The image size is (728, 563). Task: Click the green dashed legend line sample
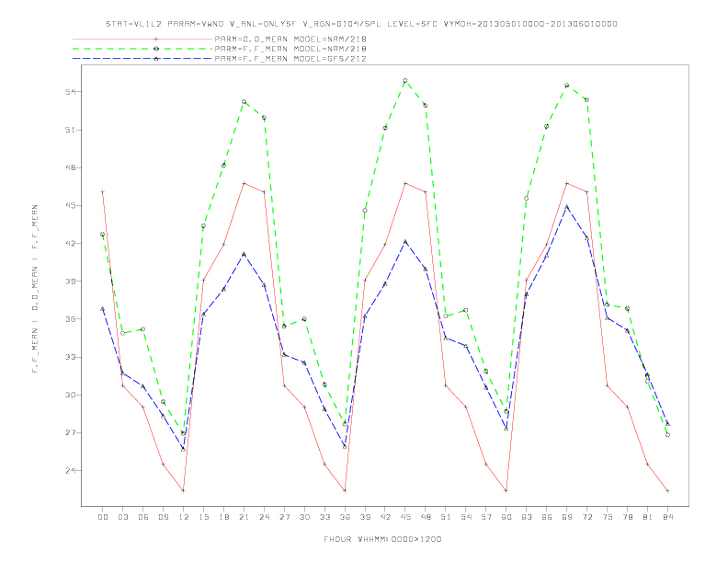[x=142, y=49]
